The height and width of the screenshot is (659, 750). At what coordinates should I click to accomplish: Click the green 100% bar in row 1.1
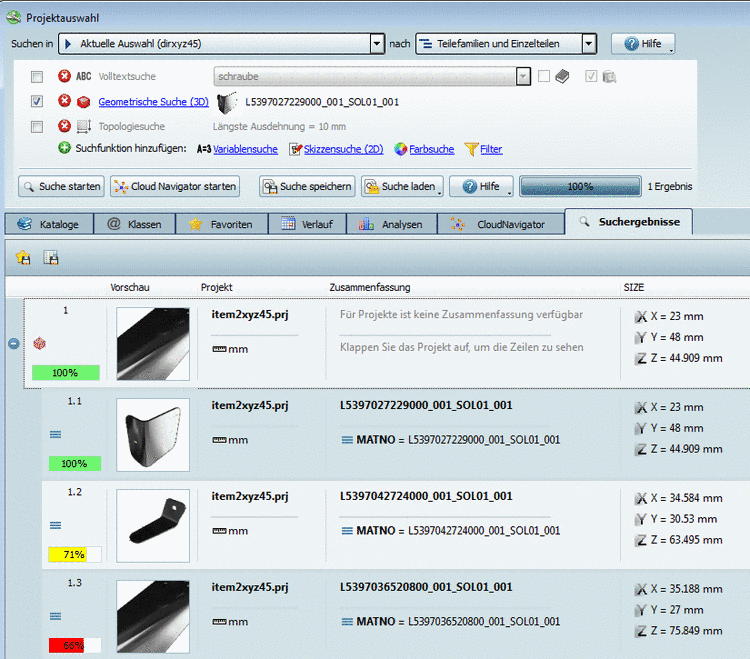tap(75, 463)
